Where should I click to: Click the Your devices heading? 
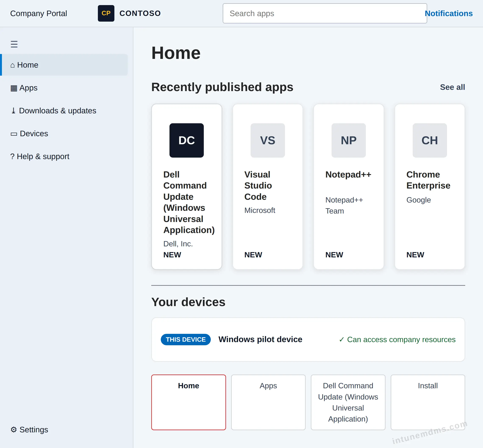click(188, 302)
